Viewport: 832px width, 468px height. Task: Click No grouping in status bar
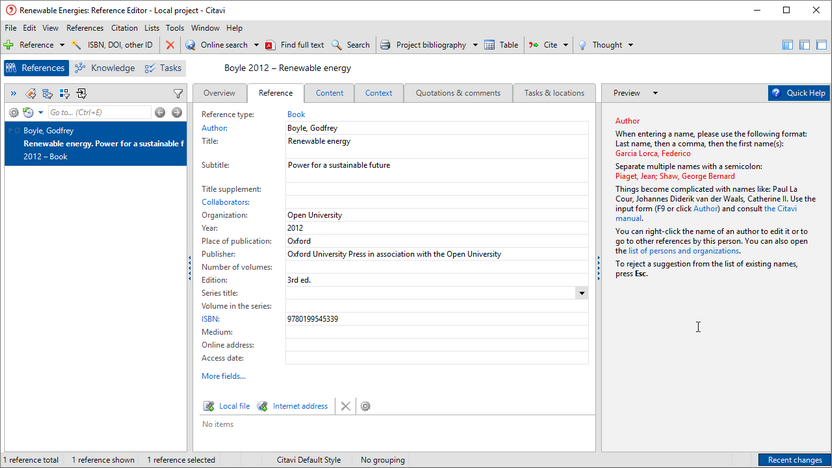[383, 460]
